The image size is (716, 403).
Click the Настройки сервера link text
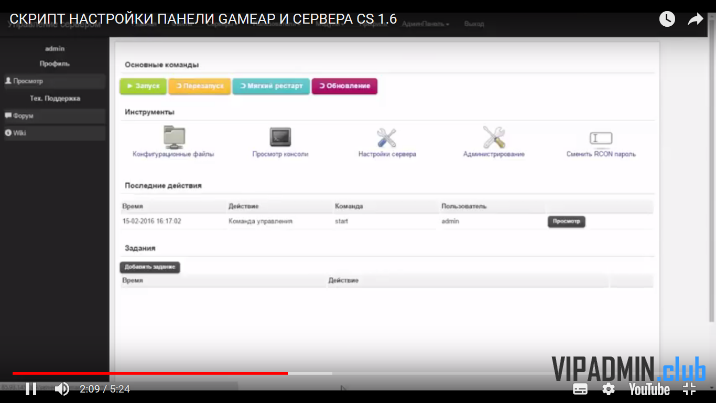[387, 154]
